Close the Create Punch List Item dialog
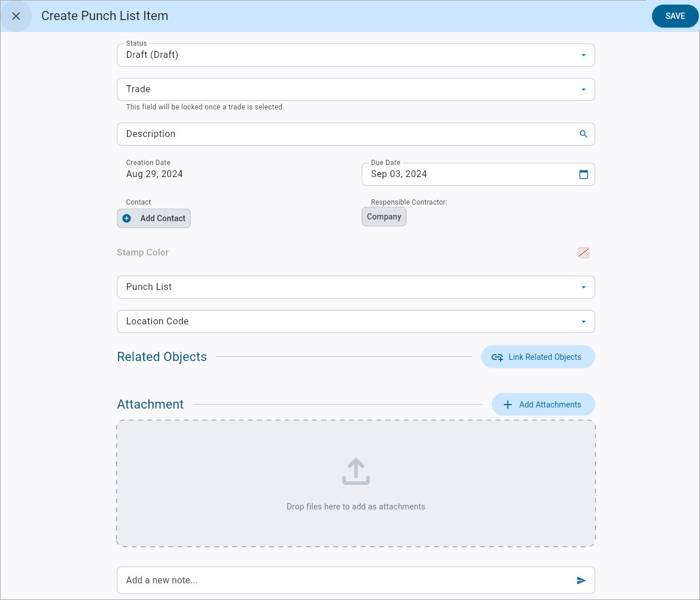This screenshot has height=600, width=700. (16, 16)
